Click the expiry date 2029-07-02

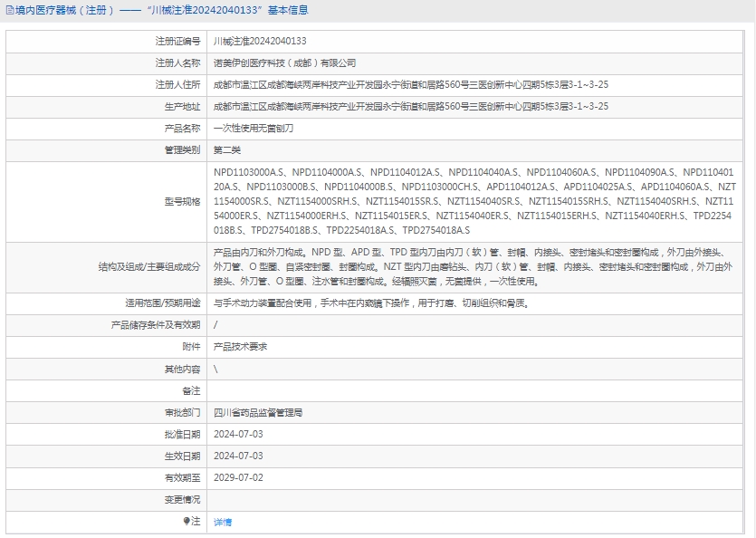point(238,477)
